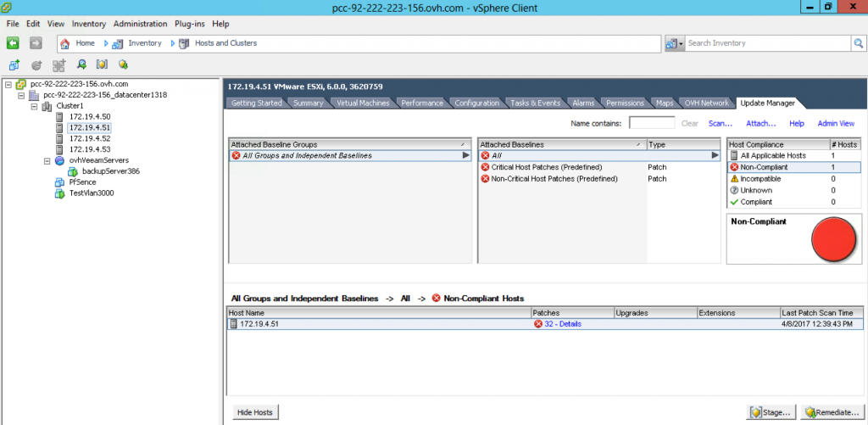The height and width of the screenshot is (425, 868).
Task: Click the magnifier search button
Action: [859, 43]
